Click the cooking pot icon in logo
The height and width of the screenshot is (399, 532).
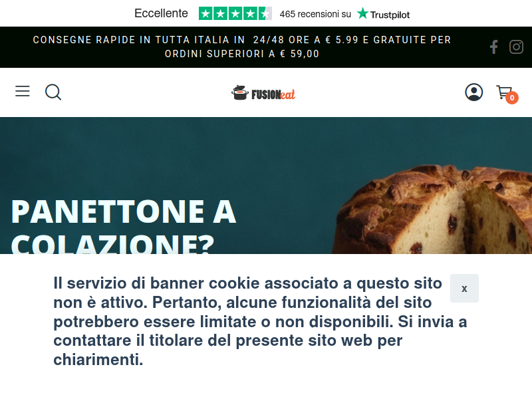240,92
